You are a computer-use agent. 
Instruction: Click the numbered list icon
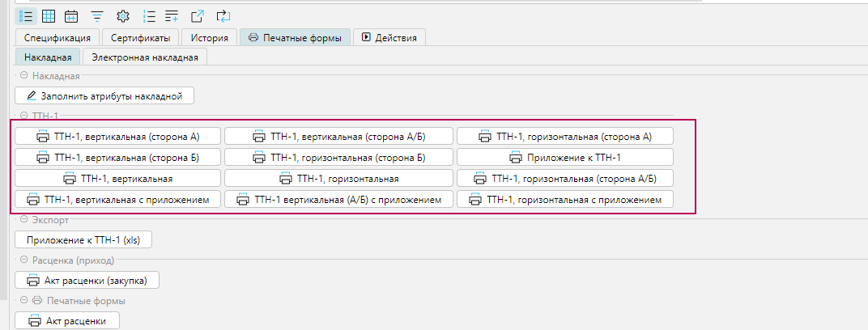[148, 15]
